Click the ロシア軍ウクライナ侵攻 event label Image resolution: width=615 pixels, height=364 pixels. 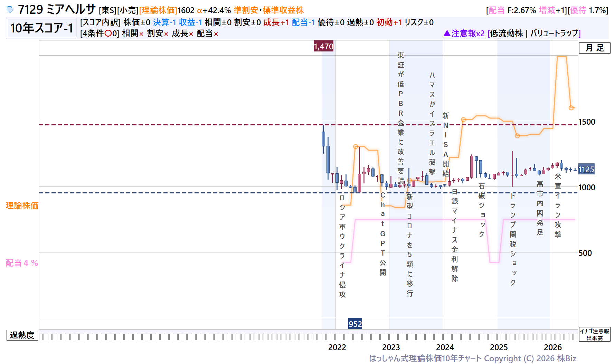[342, 246]
